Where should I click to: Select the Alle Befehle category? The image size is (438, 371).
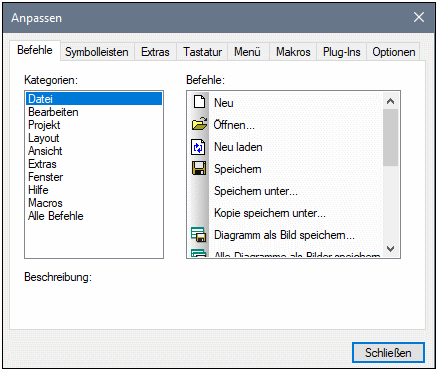click(94, 216)
